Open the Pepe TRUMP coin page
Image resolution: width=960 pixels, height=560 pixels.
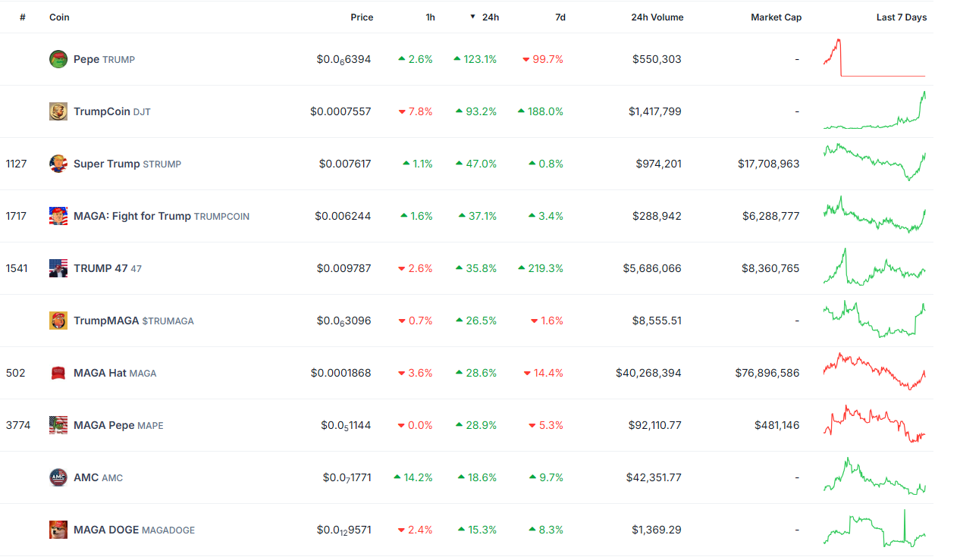[104, 59]
